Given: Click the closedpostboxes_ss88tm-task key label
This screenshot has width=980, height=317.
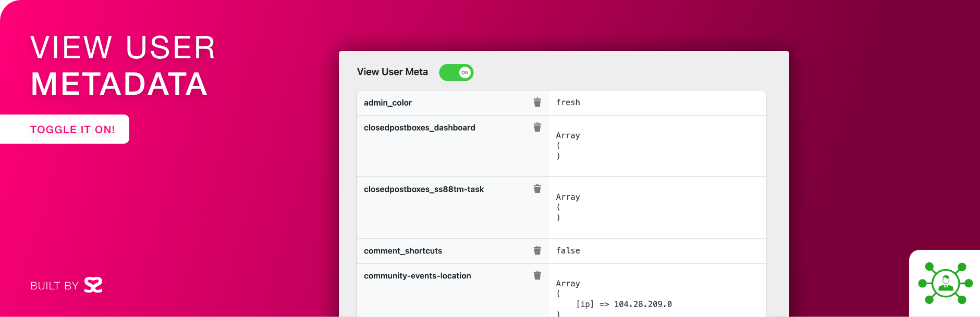Looking at the screenshot, I should (423, 189).
